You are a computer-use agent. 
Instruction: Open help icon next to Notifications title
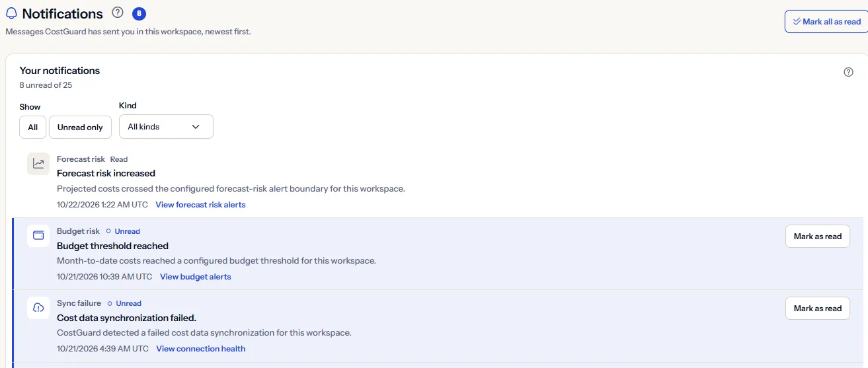click(x=118, y=13)
